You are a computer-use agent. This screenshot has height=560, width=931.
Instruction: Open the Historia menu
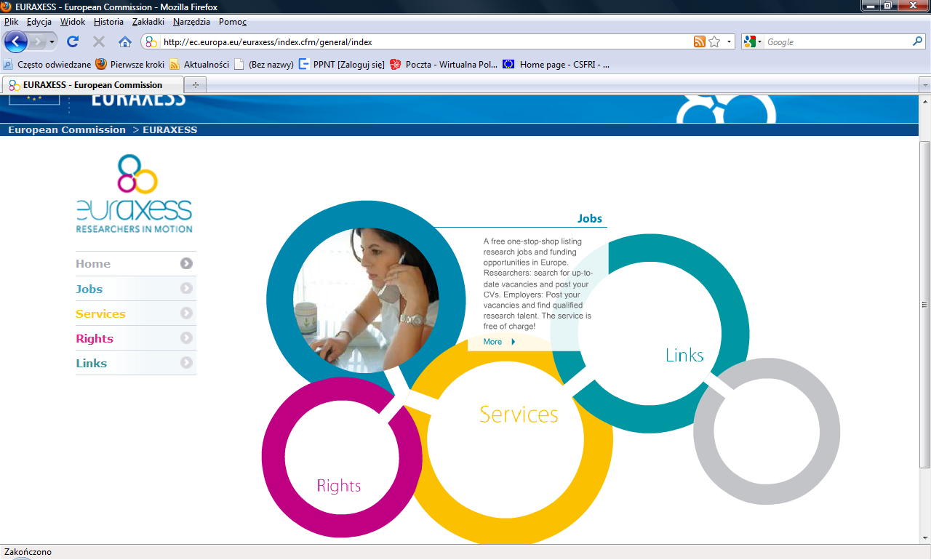tap(108, 22)
